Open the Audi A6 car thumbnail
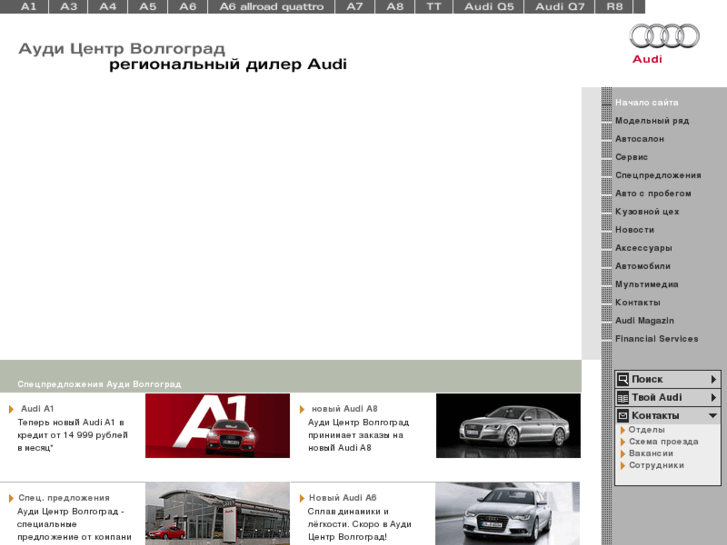727x545 pixels. (x=507, y=513)
